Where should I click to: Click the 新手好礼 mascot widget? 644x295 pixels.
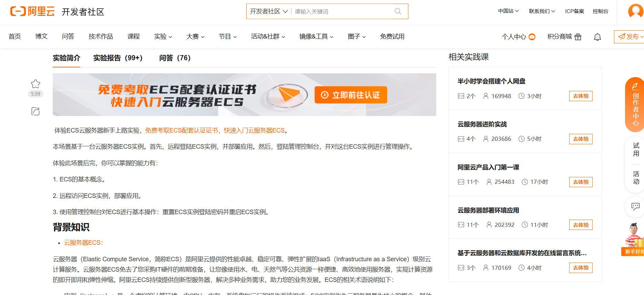[633, 239]
